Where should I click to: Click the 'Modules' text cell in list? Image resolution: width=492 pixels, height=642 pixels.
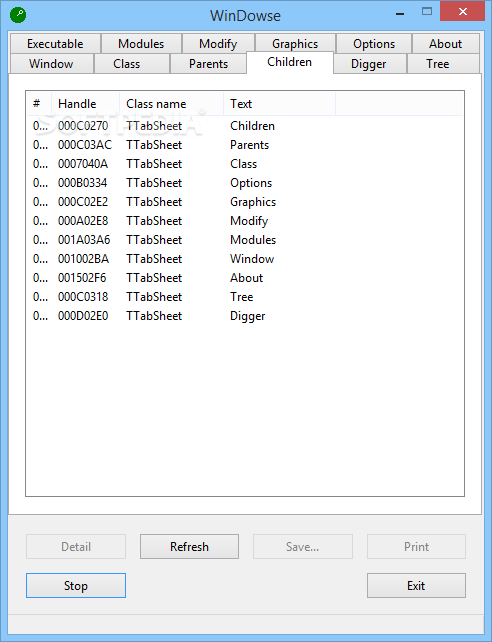tap(253, 240)
